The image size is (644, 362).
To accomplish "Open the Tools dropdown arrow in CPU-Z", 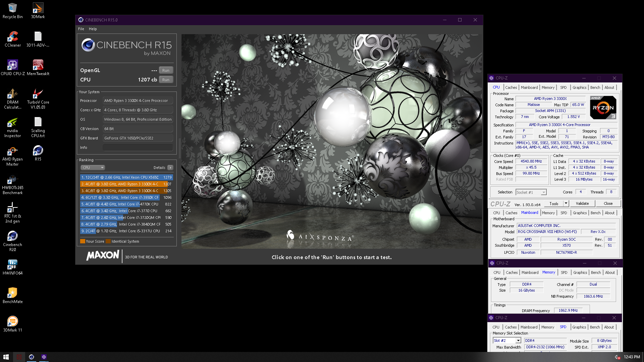I will (x=566, y=204).
